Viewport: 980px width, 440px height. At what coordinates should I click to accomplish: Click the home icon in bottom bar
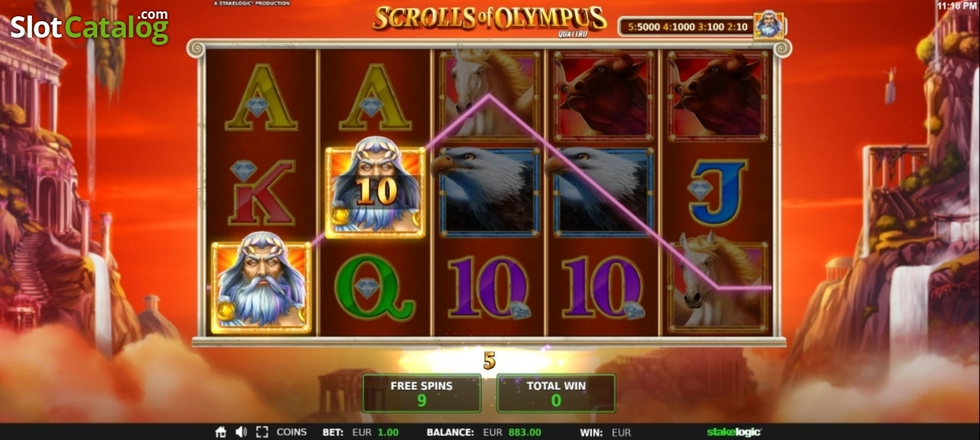click(x=220, y=432)
